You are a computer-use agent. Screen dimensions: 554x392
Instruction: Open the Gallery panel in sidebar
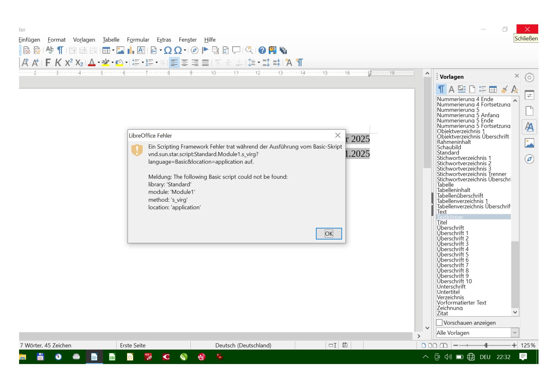tap(529, 143)
